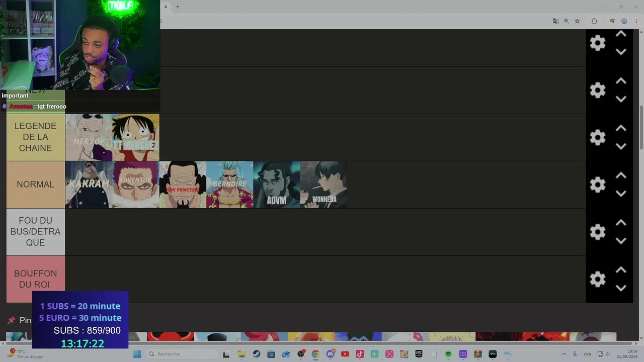Open Epic Games launcher from the taskbar
644x362 pixels.
tap(419, 354)
